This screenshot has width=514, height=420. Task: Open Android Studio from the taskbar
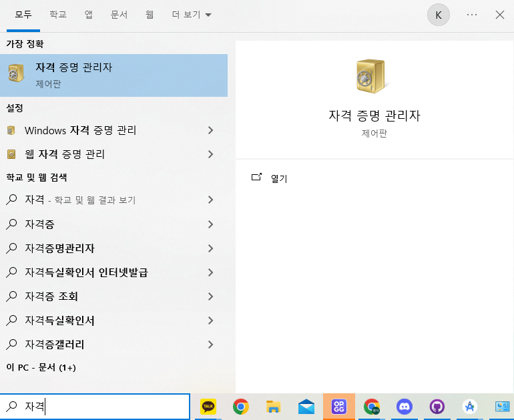click(470, 407)
